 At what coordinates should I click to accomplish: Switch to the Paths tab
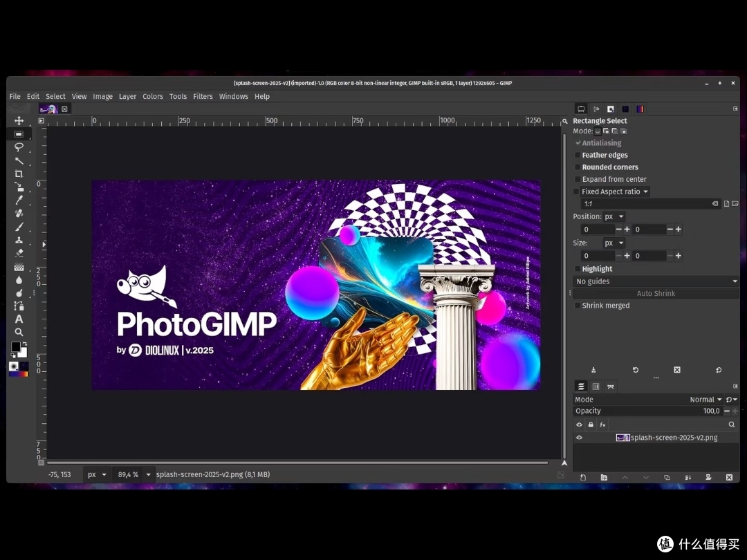pos(610,386)
